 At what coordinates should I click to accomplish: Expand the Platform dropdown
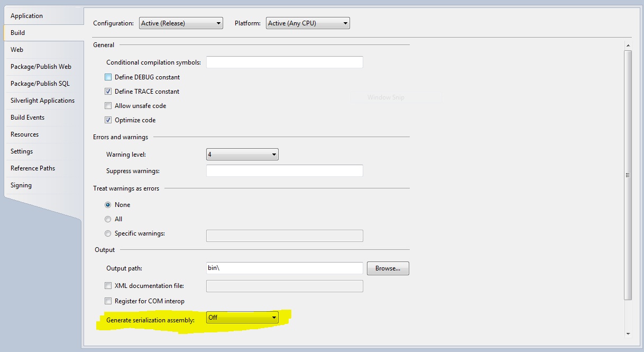tap(308, 23)
